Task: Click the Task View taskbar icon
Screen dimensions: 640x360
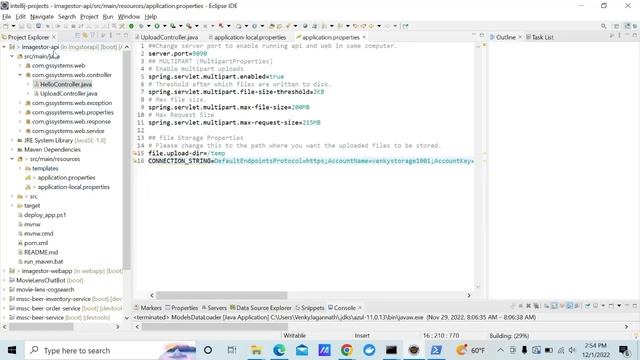Action: pyautogui.click(x=231, y=350)
